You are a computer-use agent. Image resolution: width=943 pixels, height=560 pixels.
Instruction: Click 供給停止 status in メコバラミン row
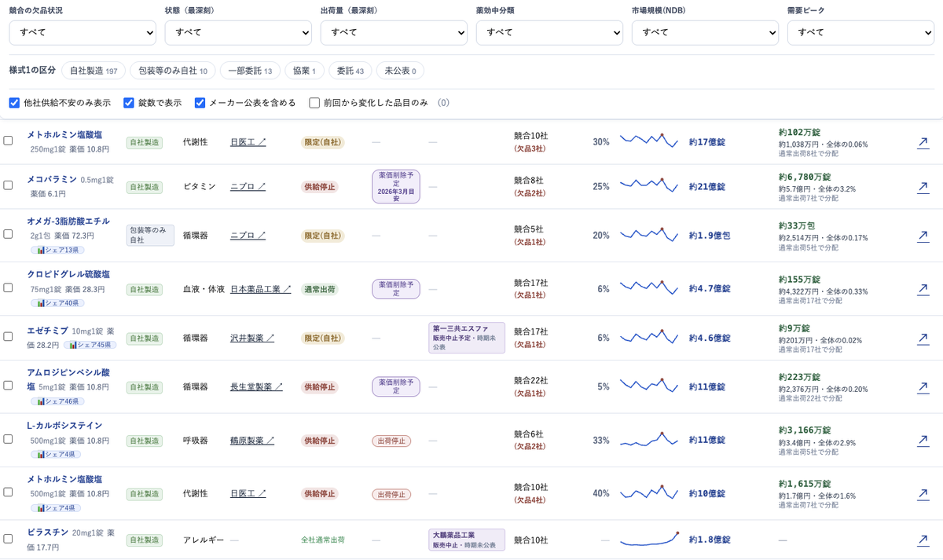(320, 187)
